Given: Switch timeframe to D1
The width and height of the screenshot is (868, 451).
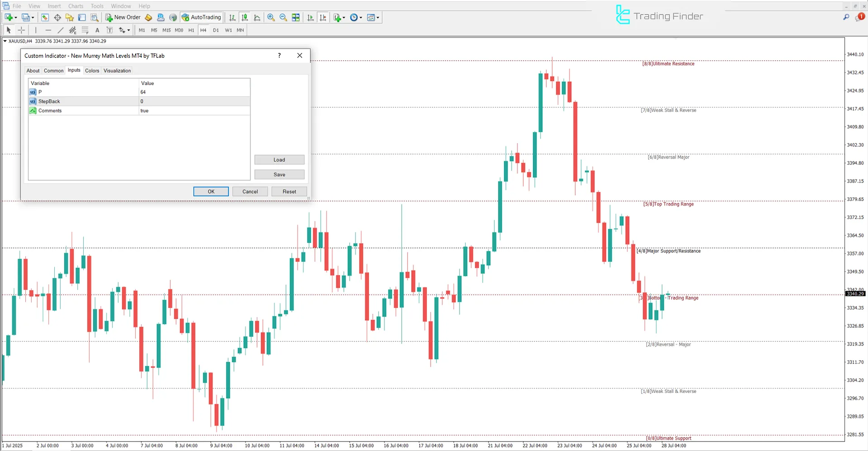Looking at the screenshot, I should 216,30.
